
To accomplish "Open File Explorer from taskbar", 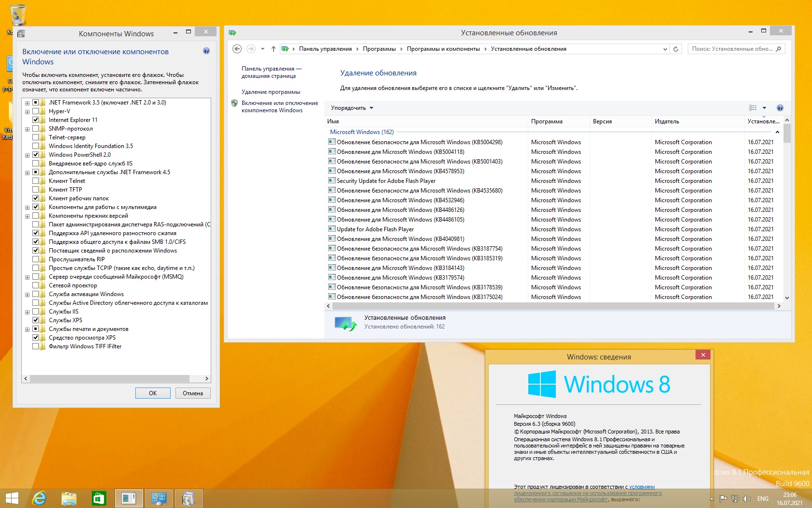I will pyautogui.click(x=69, y=498).
